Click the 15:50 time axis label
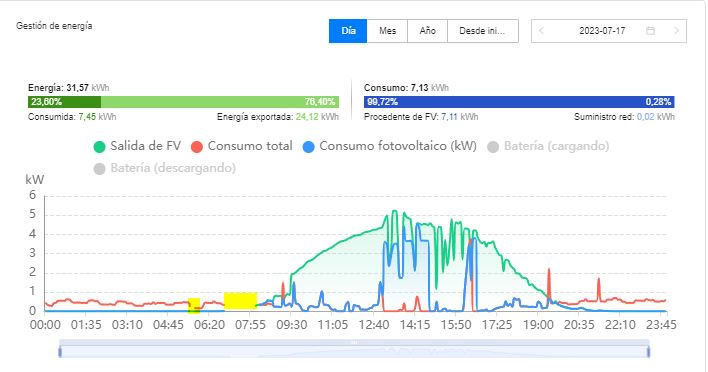708x372 pixels. (x=456, y=325)
